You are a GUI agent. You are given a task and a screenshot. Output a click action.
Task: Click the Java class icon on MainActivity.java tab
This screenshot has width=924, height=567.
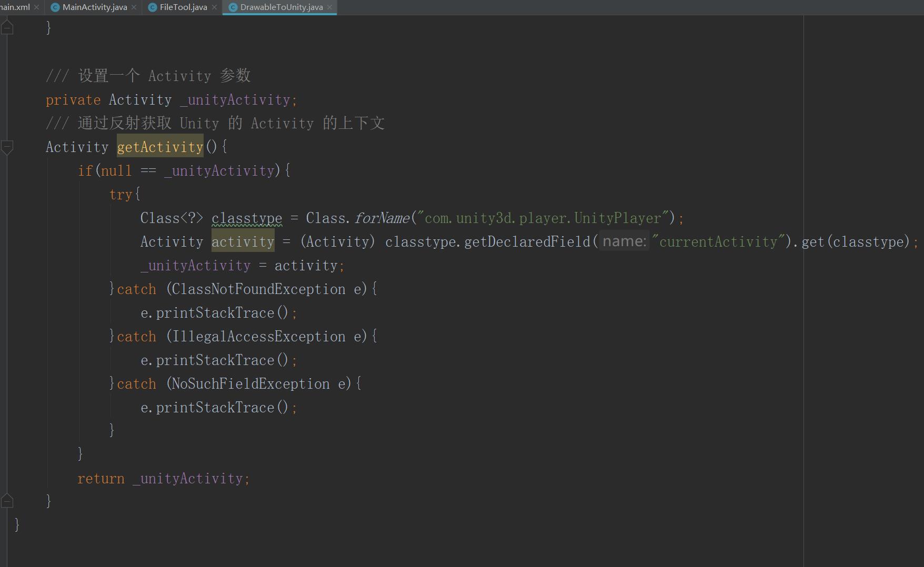coord(55,7)
